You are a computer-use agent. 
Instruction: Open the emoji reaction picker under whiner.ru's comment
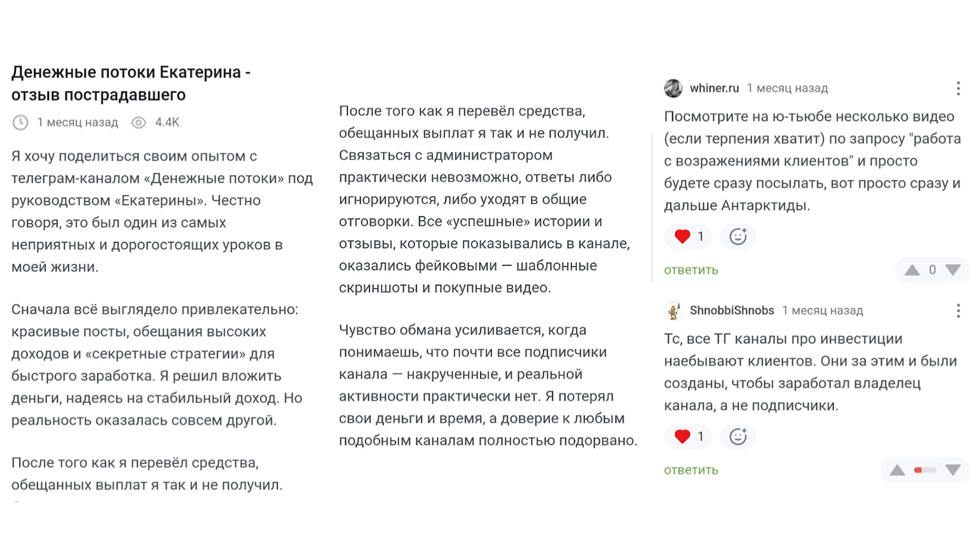[738, 236]
